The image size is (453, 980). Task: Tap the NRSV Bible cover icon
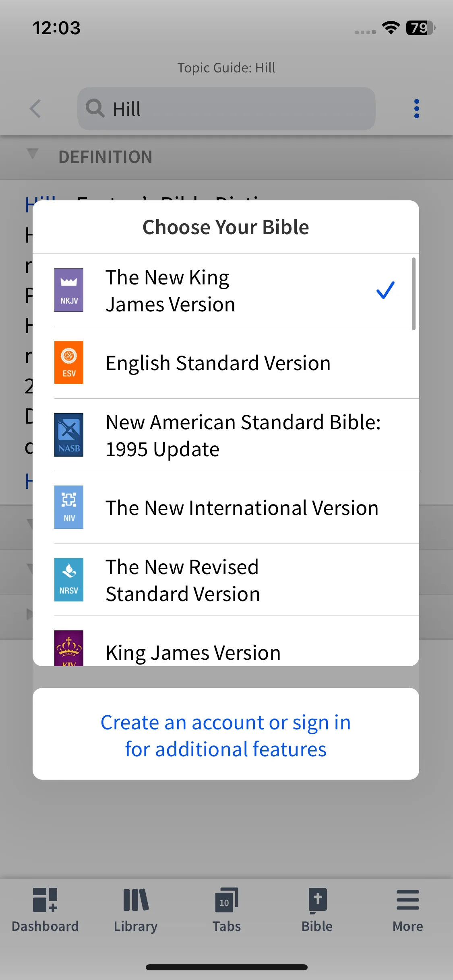pyautogui.click(x=69, y=580)
